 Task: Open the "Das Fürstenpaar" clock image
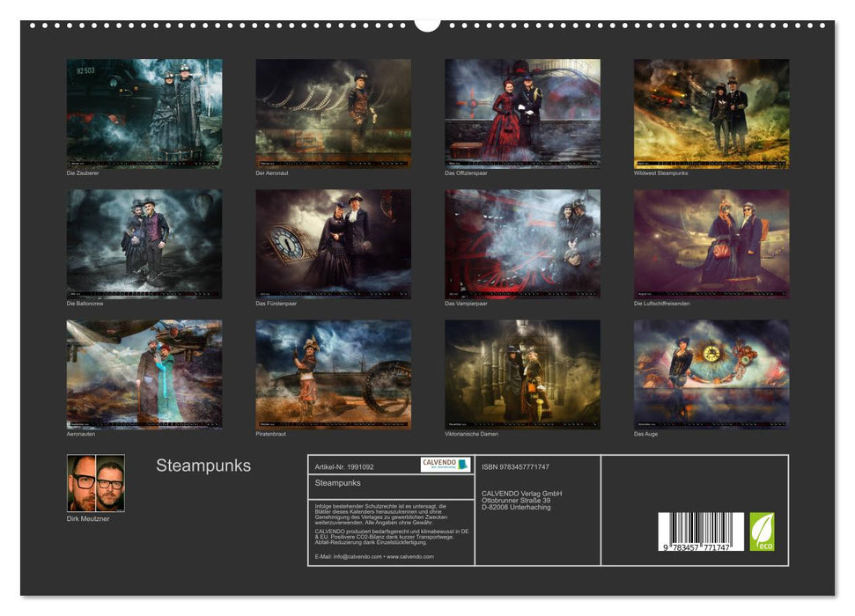331,244
